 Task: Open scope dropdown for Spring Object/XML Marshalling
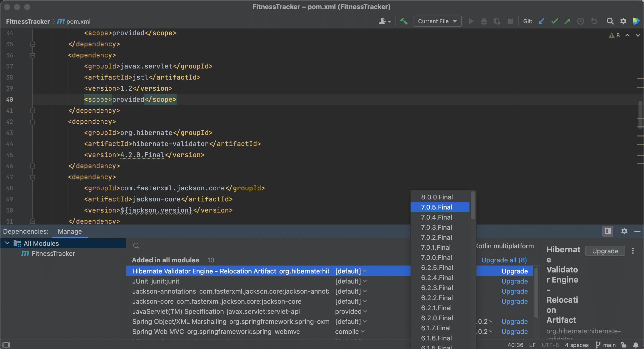point(351,322)
